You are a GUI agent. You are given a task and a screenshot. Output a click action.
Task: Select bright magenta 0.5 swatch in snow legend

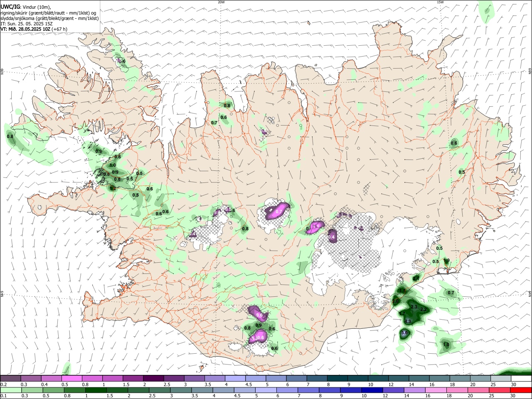click(72, 378)
